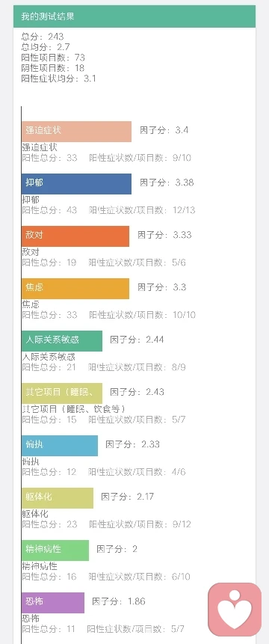Select the 强迫症状 salmon bar
The height and width of the screenshot is (644, 269).
click(77, 132)
